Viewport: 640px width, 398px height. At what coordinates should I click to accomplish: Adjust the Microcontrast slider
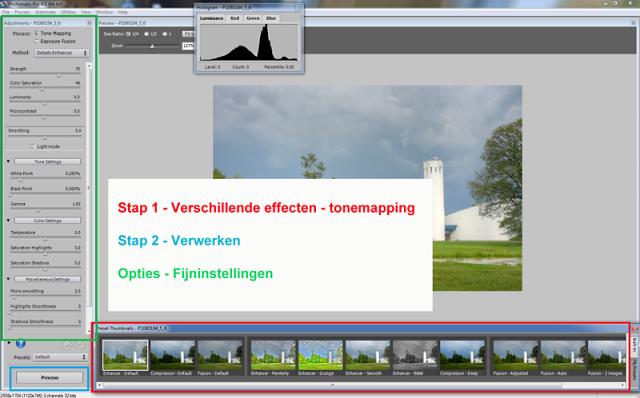click(x=44, y=118)
